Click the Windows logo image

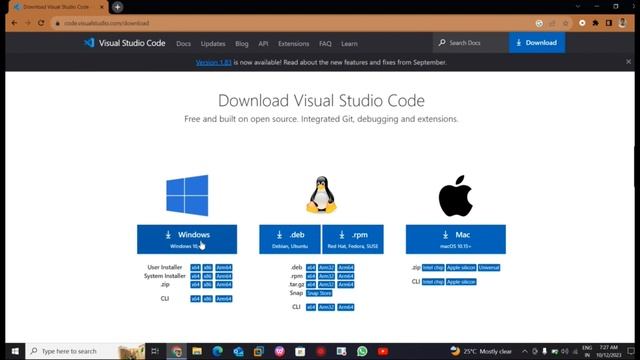click(187, 196)
